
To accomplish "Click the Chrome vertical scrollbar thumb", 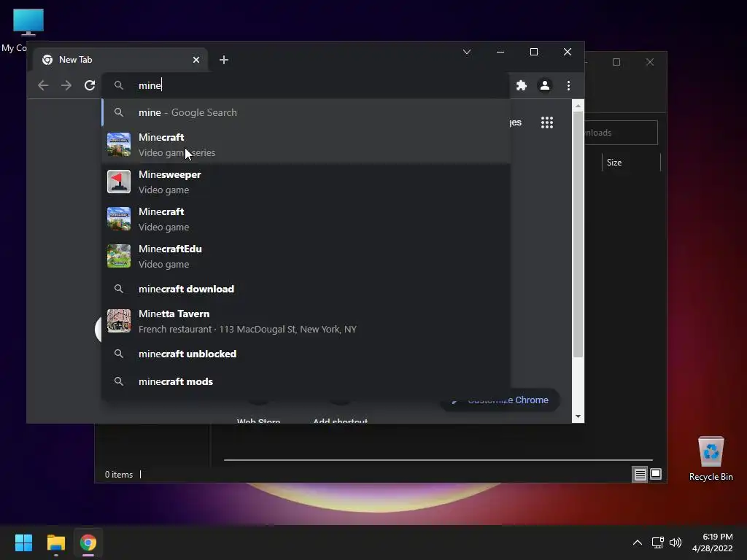I will [x=578, y=234].
